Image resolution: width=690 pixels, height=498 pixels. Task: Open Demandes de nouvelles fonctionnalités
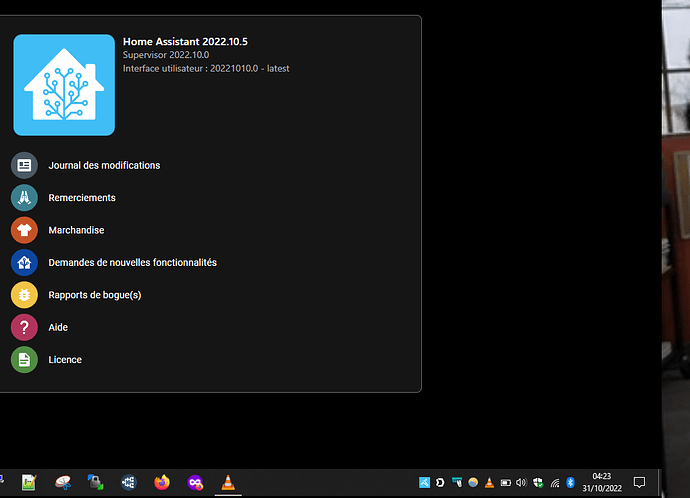point(132,263)
